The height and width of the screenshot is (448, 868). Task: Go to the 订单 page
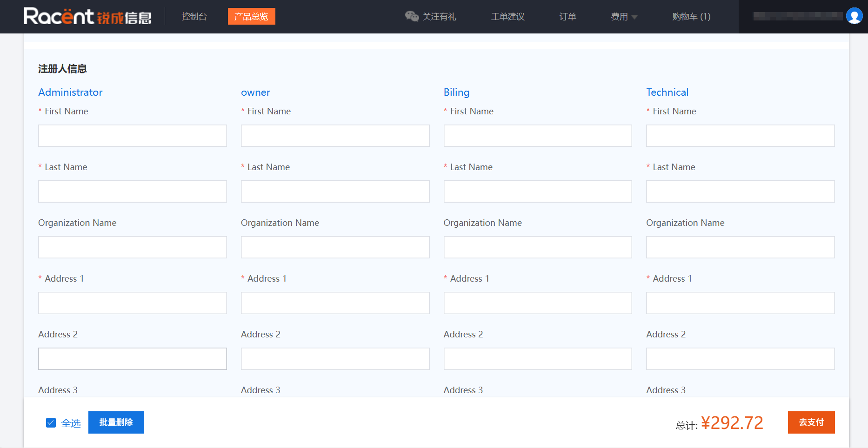pyautogui.click(x=568, y=16)
